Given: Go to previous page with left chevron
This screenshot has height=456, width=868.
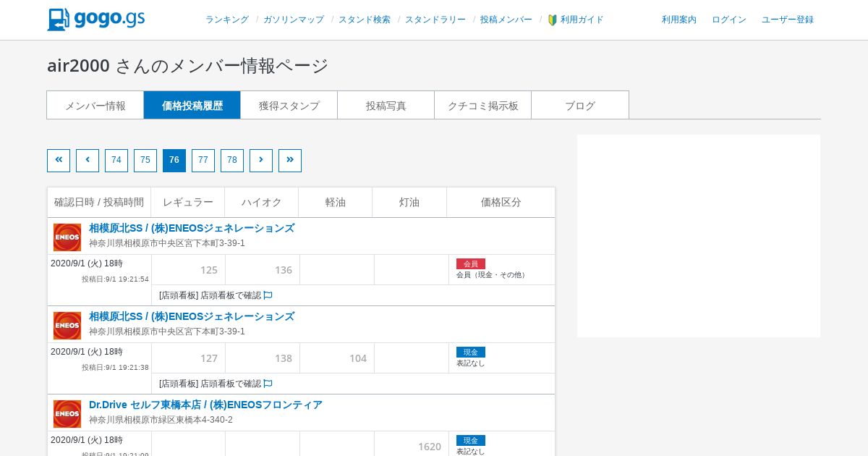Looking at the screenshot, I should click(88, 161).
